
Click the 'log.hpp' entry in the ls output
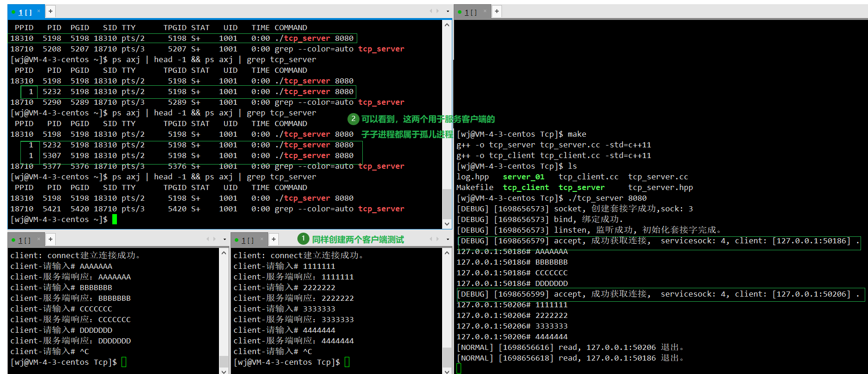click(x=473, y=177)
